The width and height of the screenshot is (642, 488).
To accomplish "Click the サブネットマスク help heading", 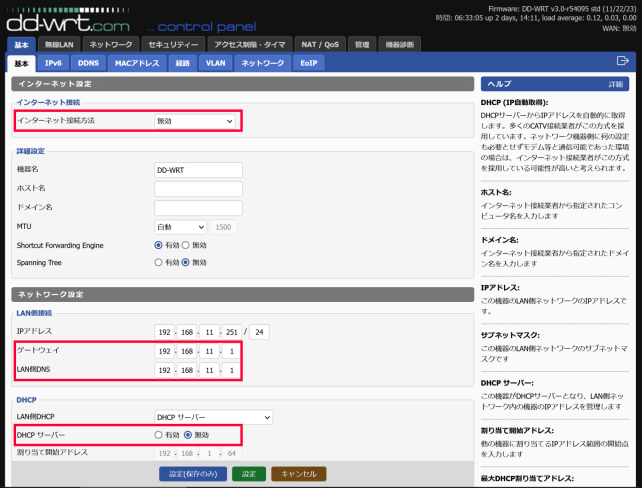I will (510, 335).
